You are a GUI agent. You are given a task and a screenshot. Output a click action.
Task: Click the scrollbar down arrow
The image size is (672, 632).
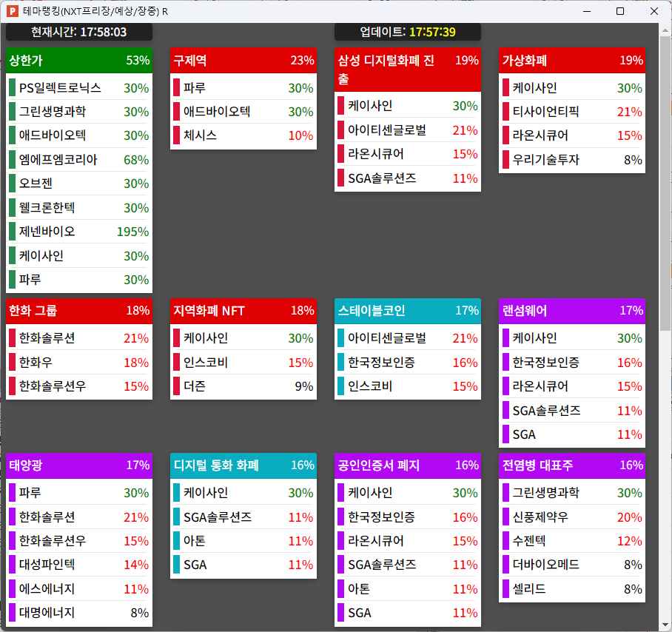coord(665,625)
